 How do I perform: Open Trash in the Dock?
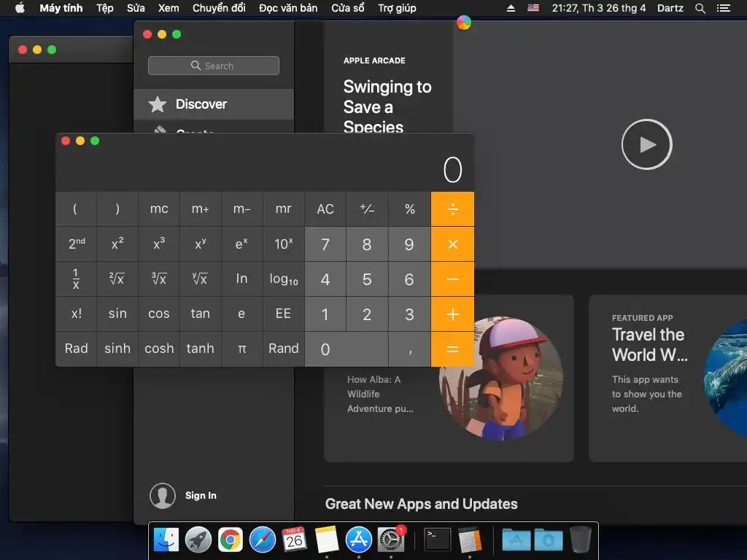tap(580, 540)
